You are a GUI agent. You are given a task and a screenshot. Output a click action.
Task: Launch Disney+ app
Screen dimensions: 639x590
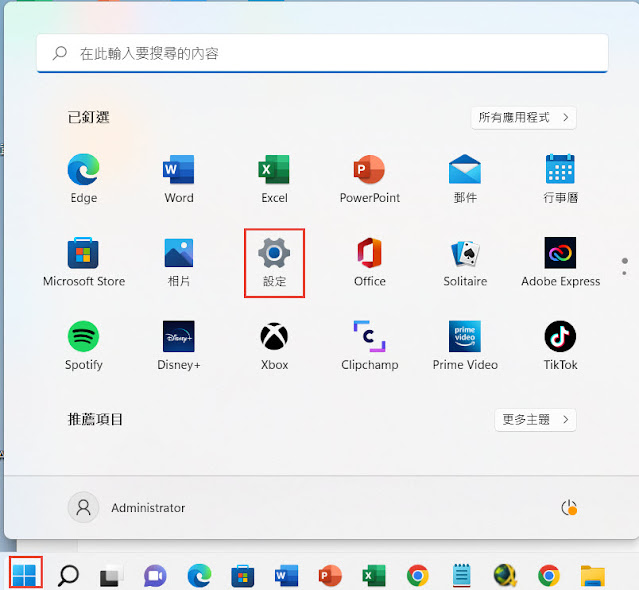tap(179, 346)
